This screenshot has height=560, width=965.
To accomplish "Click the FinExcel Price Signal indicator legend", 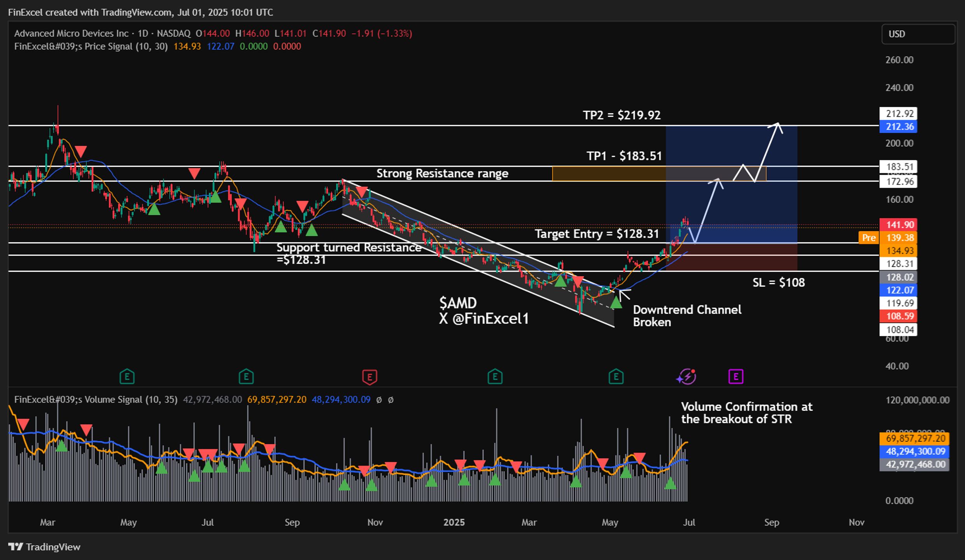I will click(x=91, y=47).
